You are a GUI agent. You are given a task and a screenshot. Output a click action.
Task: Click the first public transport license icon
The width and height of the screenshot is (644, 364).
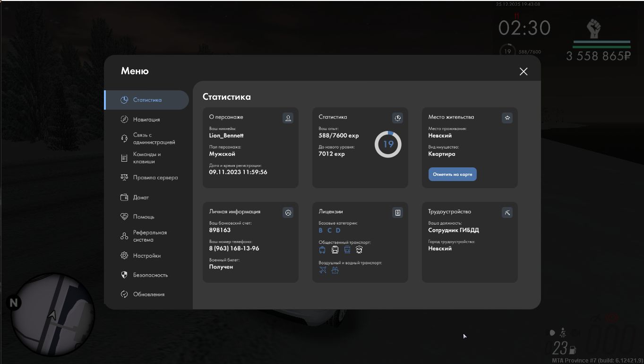[322, 250]
